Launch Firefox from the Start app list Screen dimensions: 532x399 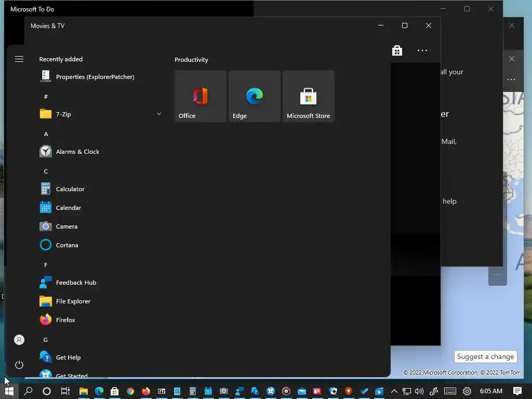(100, 320)
